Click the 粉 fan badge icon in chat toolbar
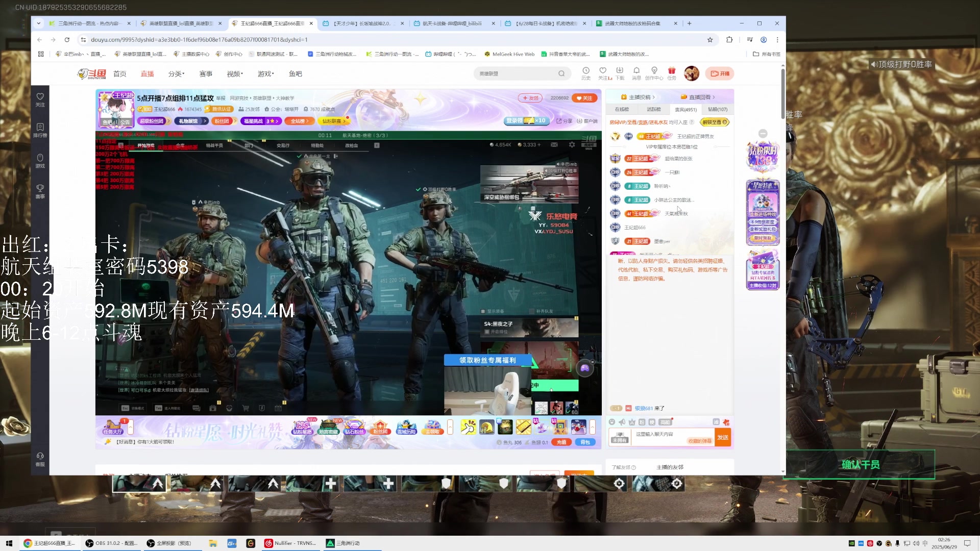 [x=642, y=422]
